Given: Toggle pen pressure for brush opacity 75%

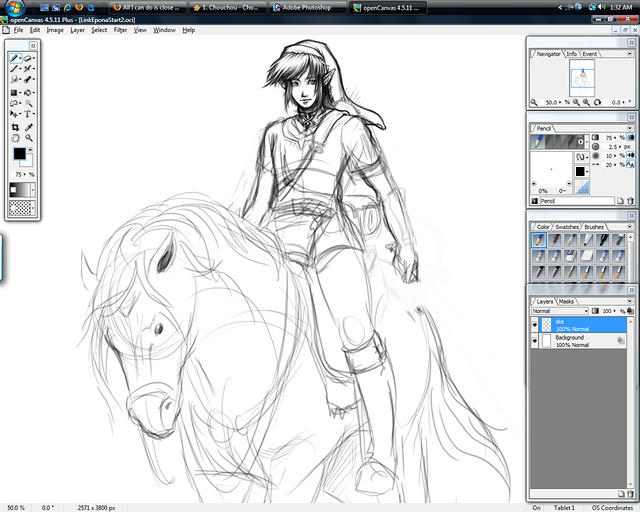Looking at the screenshot, I should 631,138.
